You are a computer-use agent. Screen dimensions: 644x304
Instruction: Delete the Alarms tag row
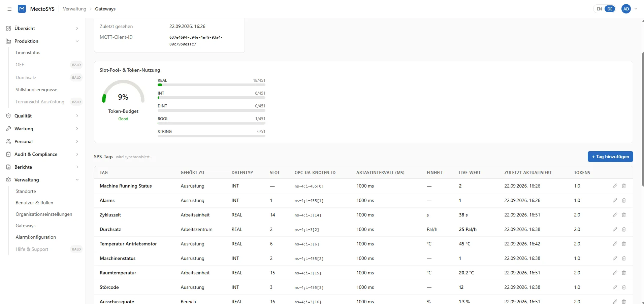624,200
